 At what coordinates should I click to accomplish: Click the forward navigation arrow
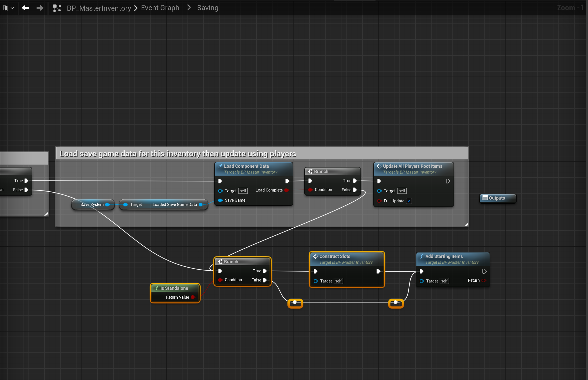point(40,8)
